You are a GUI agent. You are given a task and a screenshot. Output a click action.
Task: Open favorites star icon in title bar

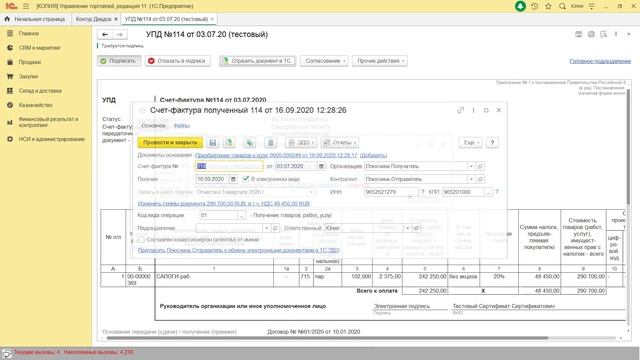pos(548,6)
